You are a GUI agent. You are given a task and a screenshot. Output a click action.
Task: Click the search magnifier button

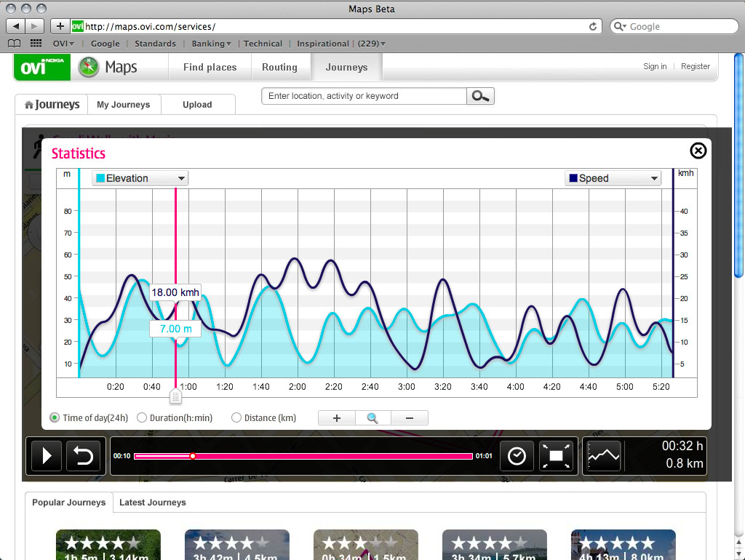(480, 96)
